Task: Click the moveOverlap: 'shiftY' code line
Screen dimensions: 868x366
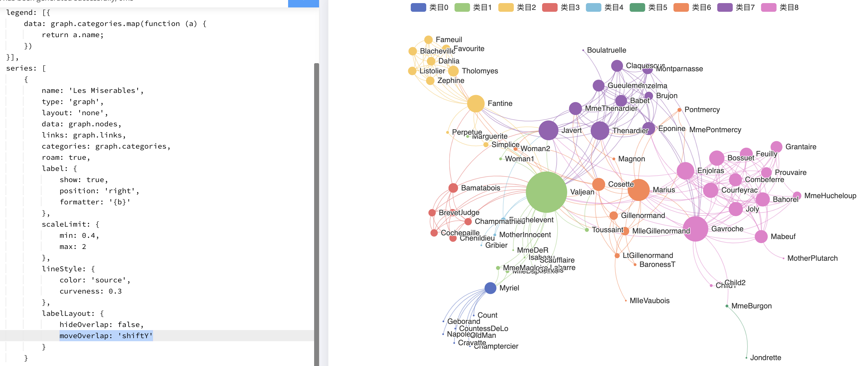Action: pos(106,336)
